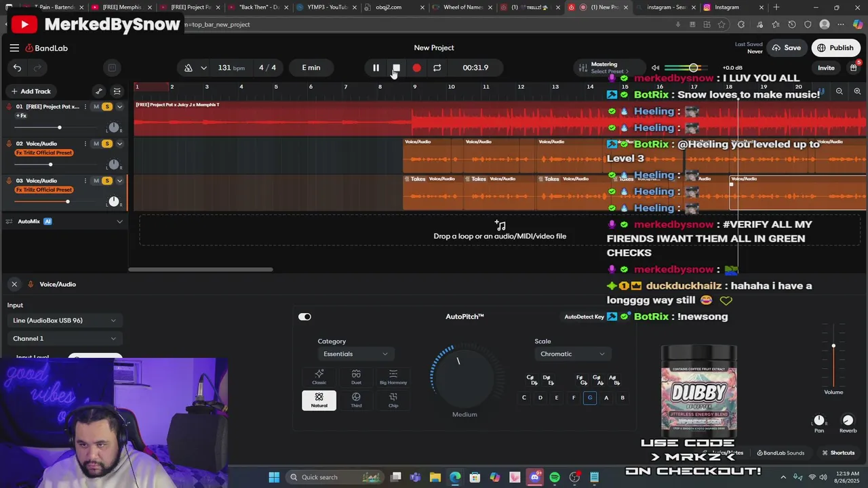Image resolution: width=868 pixels, height=488 pixels.
Task: Click the Mastering preset icon
Action: (583, 68)
